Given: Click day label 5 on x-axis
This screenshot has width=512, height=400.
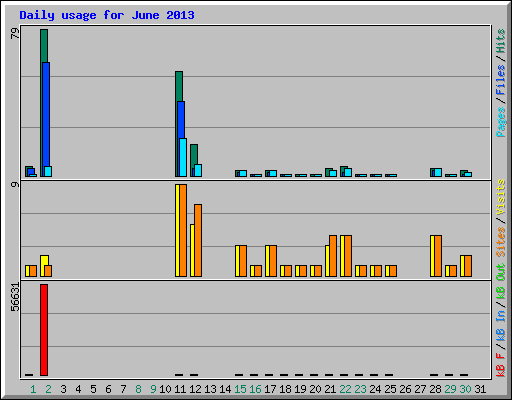Looking at the screenshot, I should pos(93,389).
